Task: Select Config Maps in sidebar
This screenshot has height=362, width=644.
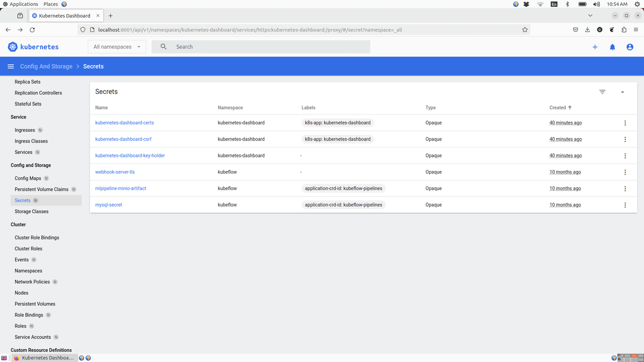Action: [28, 178]
